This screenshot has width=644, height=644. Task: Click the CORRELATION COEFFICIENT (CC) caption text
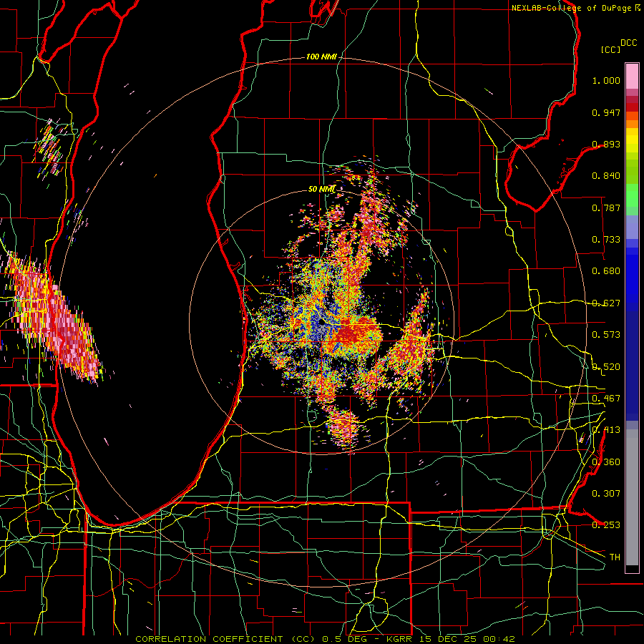(x=225, y=639)
